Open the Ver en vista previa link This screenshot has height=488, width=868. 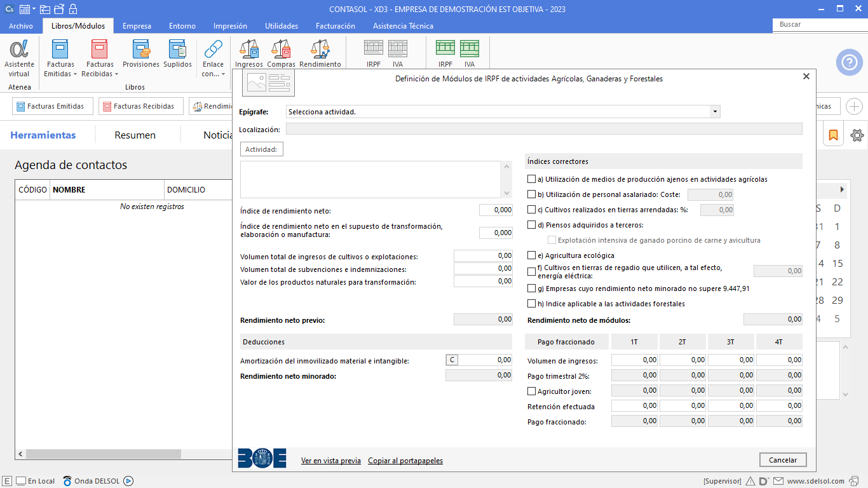[330, 461]
